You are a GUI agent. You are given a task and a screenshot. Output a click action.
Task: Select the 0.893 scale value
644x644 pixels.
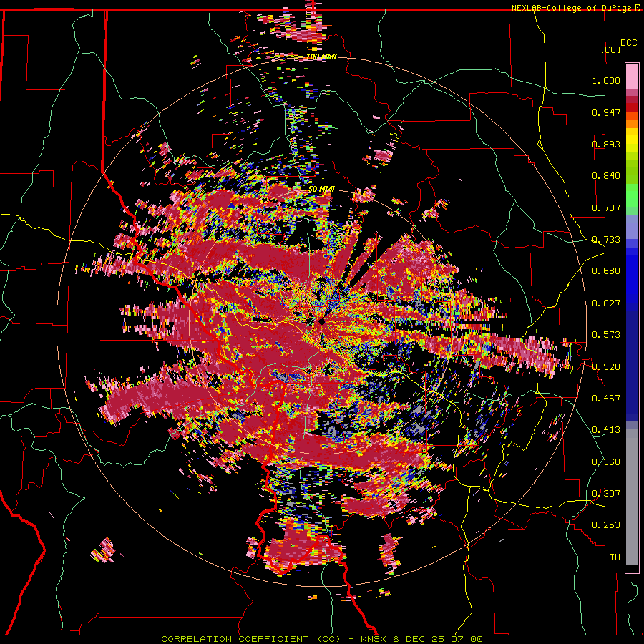(606, 144)
